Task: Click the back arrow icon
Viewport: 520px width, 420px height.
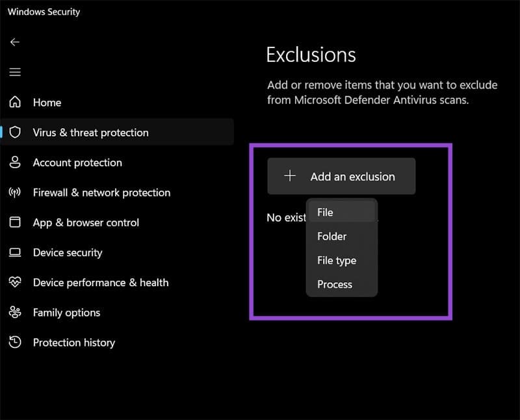Action: point(15,42)
